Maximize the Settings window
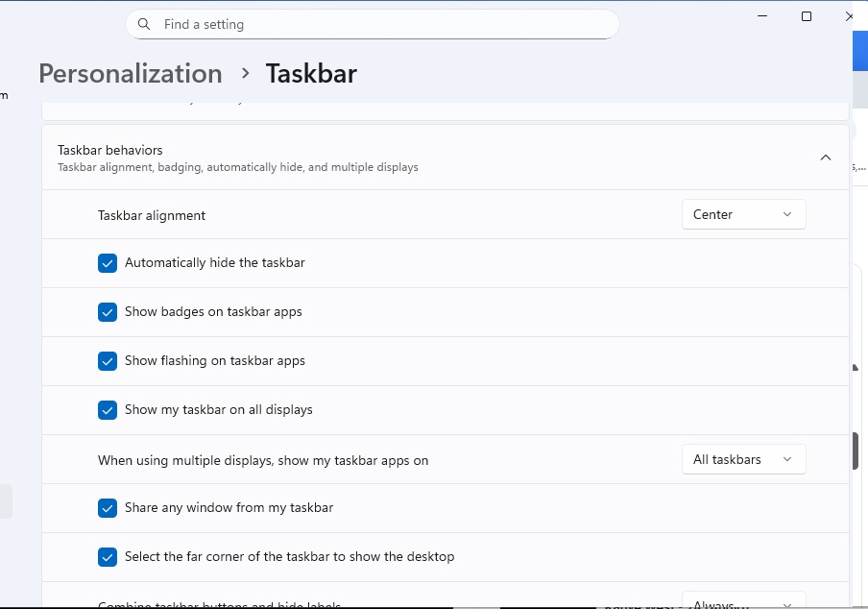 pos(807,16)
